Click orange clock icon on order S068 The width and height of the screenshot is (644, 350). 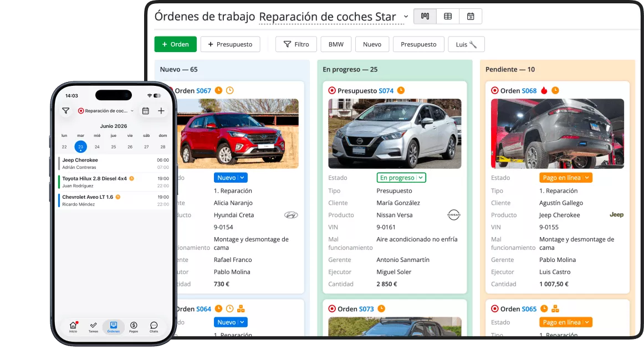[x=555, y=90]
